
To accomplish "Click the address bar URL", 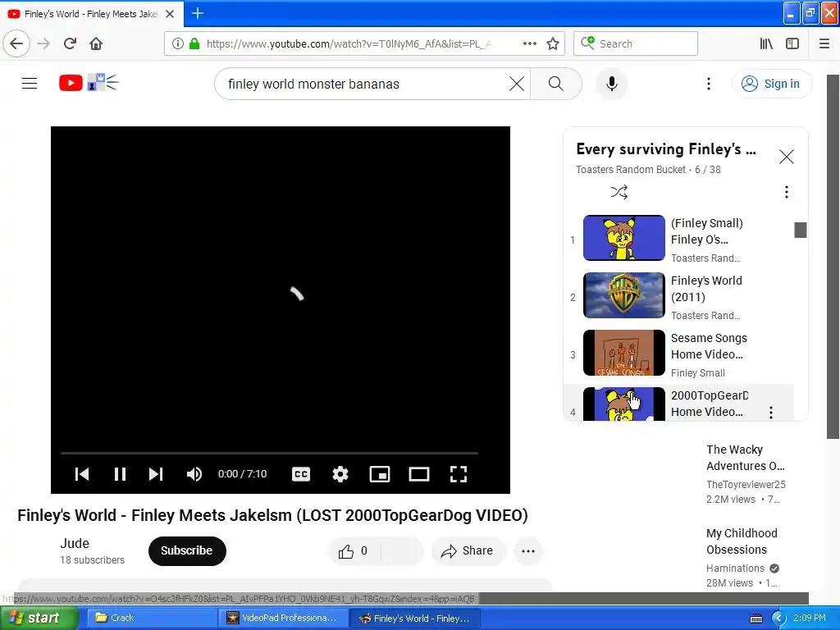I will coord(348,44).
